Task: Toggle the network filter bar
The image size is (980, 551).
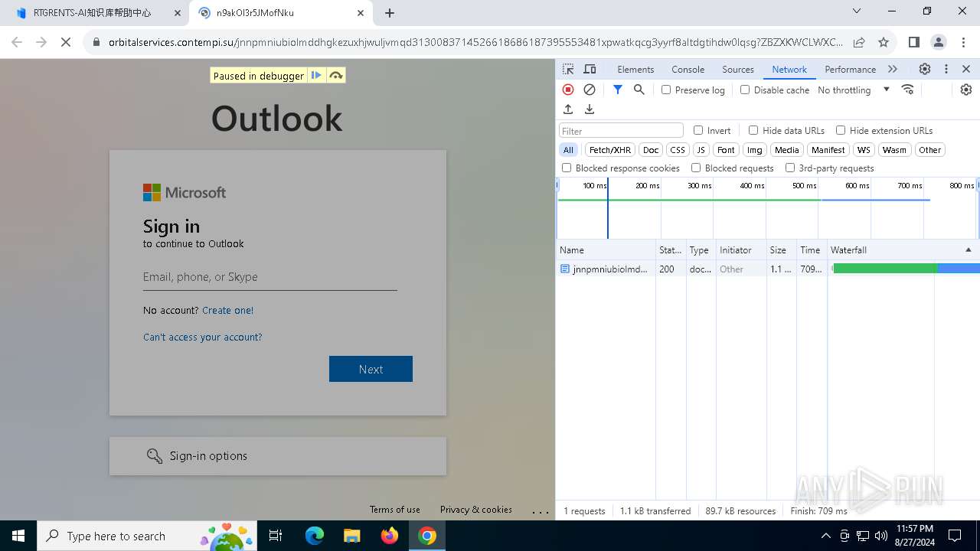Action: [x=618, y=90]
